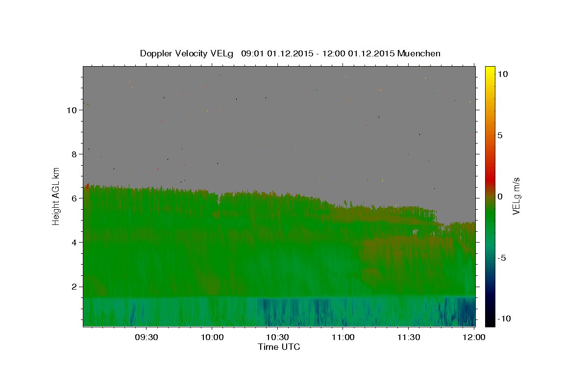Click the 'Time UTC' axis label
Screen dimensions: 588x392
point(279,347)
